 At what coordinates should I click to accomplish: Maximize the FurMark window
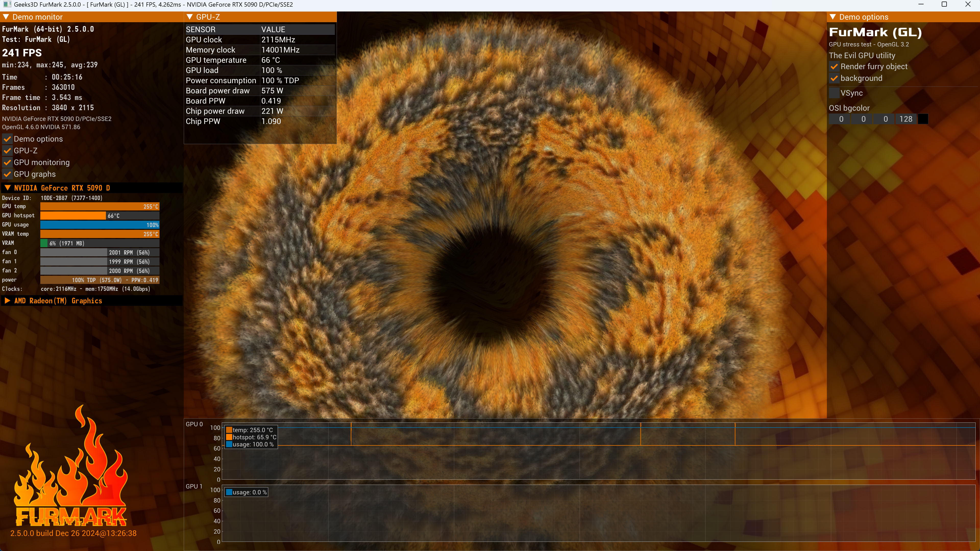coord(944,5)
